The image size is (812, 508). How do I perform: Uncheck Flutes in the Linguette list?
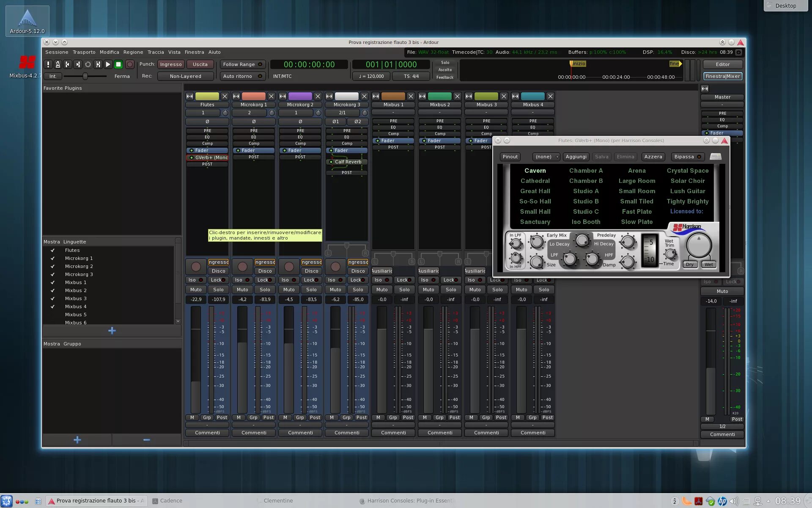[53, 250]
